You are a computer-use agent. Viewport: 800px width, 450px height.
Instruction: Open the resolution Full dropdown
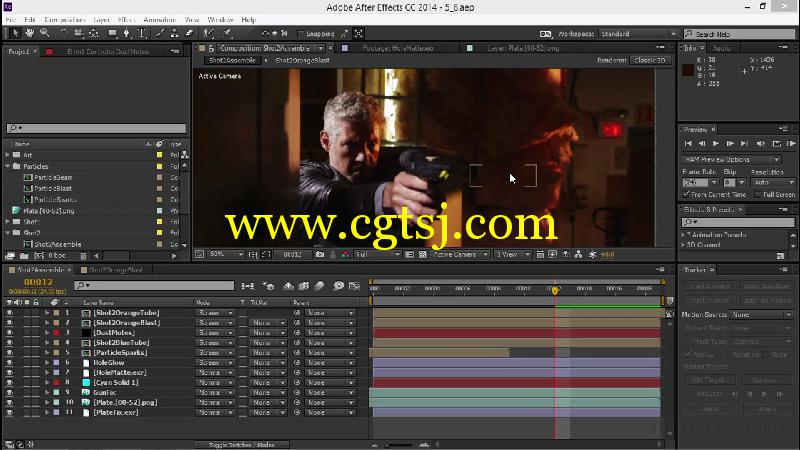click(378, 254)
